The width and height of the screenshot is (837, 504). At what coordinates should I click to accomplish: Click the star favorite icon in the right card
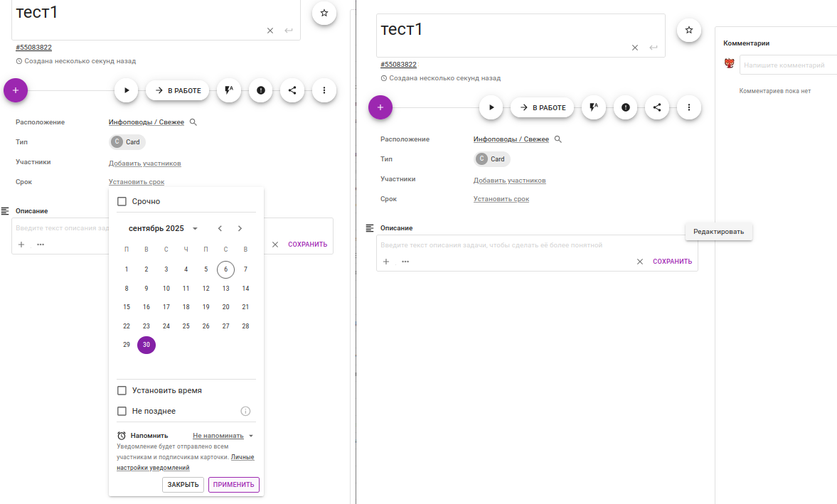[x=688, y=30]
